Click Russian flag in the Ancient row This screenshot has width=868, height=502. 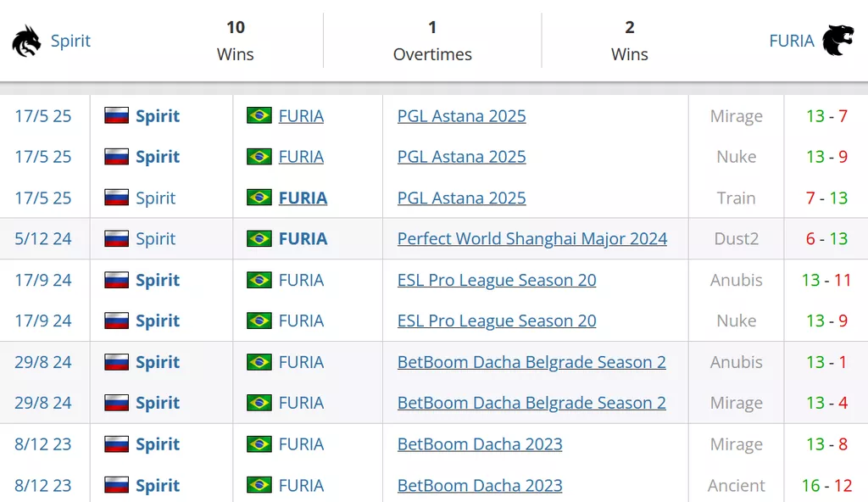coord(116,485)
